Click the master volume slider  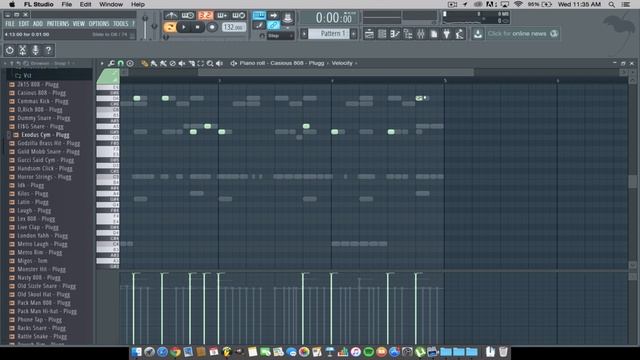[145, 27]
